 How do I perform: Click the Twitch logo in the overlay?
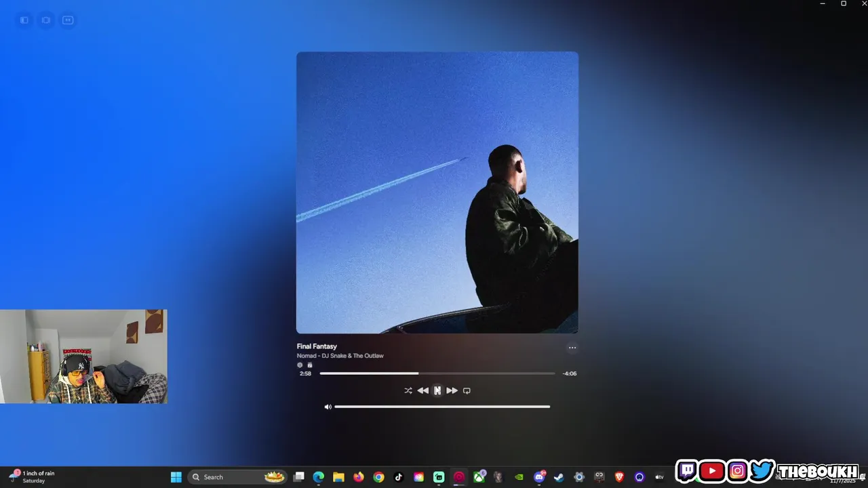pos(687,470)
